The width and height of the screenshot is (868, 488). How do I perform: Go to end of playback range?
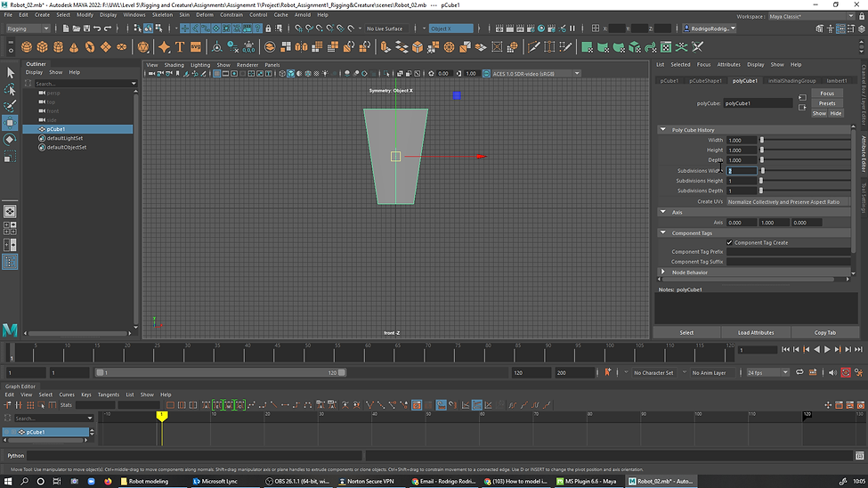[x=858, y=349]
